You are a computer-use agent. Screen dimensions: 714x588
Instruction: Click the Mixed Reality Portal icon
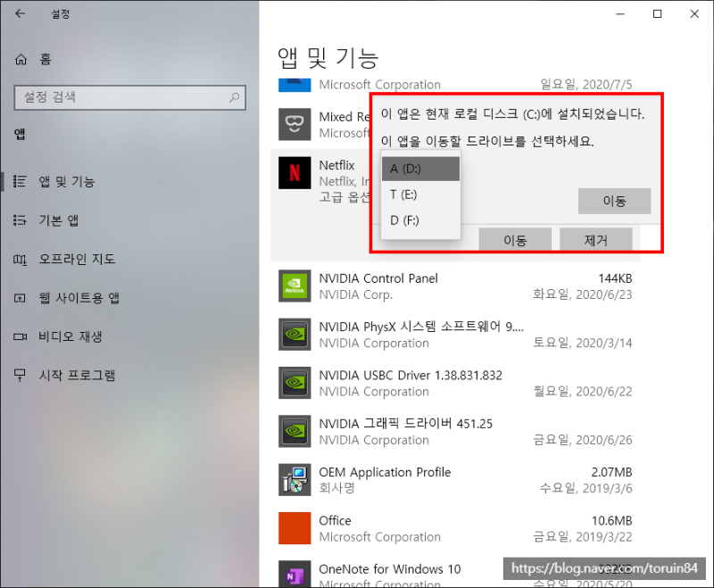click(x=295, y=124)
